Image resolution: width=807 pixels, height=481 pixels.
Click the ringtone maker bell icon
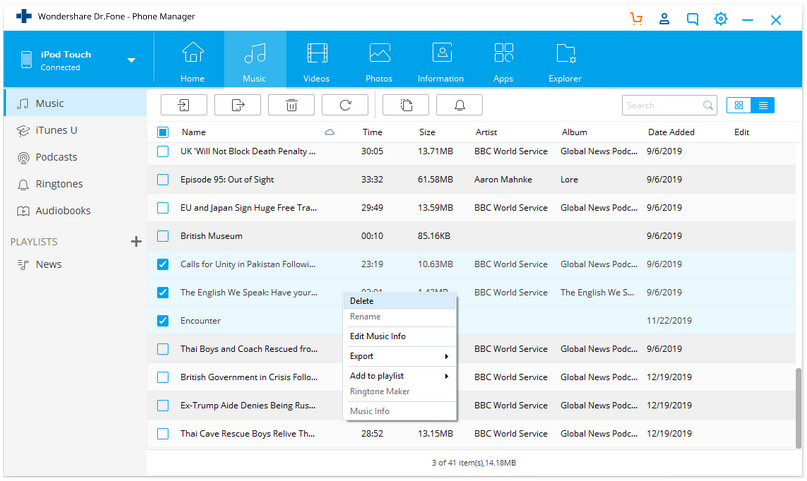460,105
